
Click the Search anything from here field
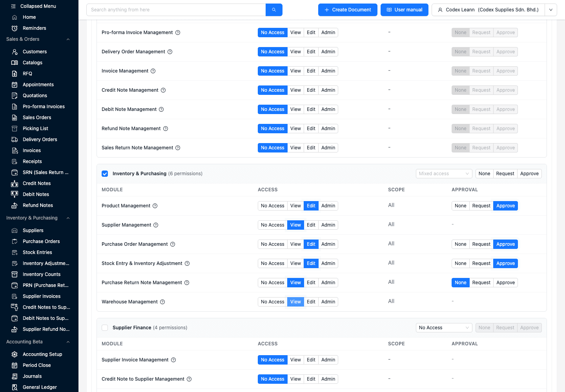click(x=176, y=10)
